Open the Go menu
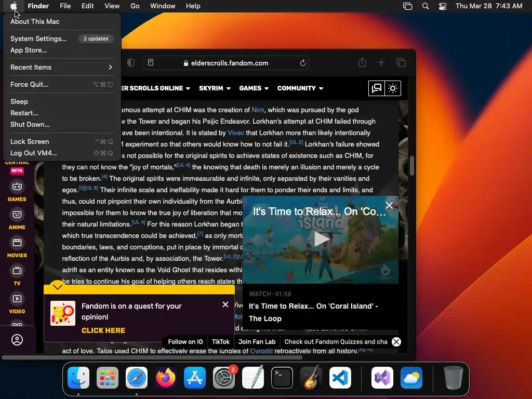532x399 pixels. (135, 6)
